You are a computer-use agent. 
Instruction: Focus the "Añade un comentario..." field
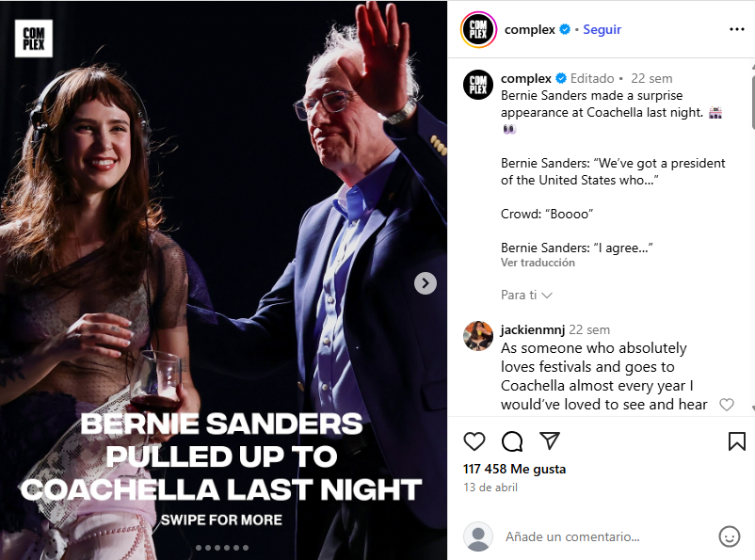point(602,536)
